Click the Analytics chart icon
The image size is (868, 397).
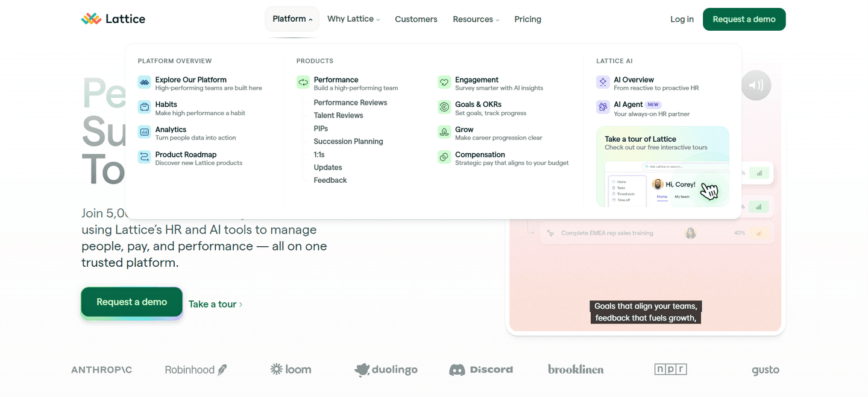click(x=144, y=132)
